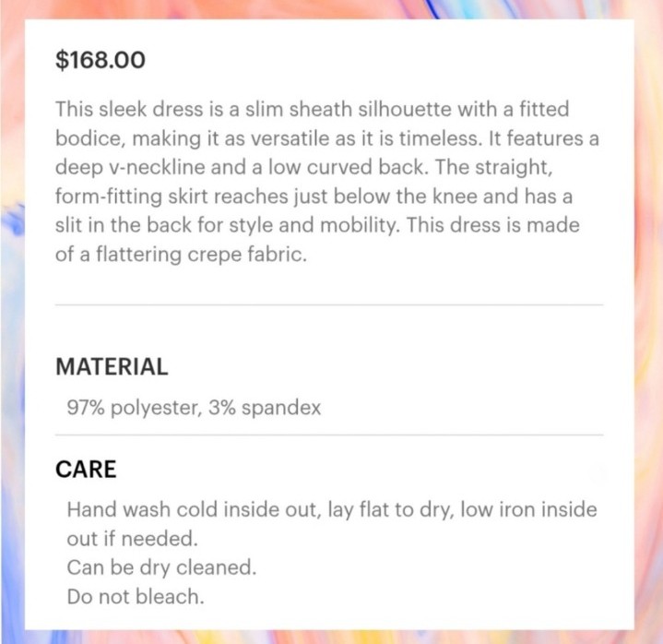Click the $168.00 price
Screen dimensions: 663x644
(x=101, y=60)
